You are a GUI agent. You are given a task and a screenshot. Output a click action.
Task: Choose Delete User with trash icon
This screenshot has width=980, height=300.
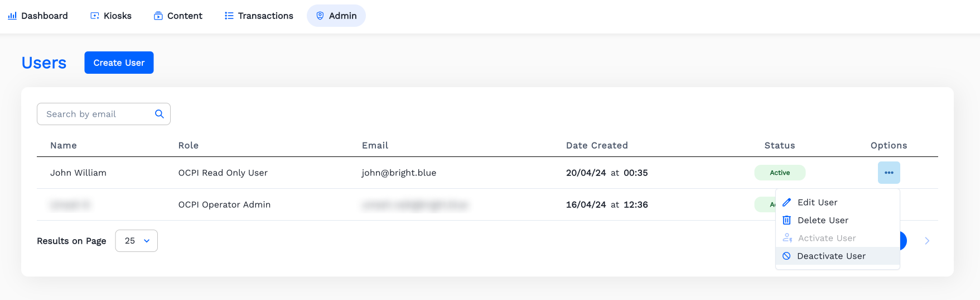tap(822, 220)
